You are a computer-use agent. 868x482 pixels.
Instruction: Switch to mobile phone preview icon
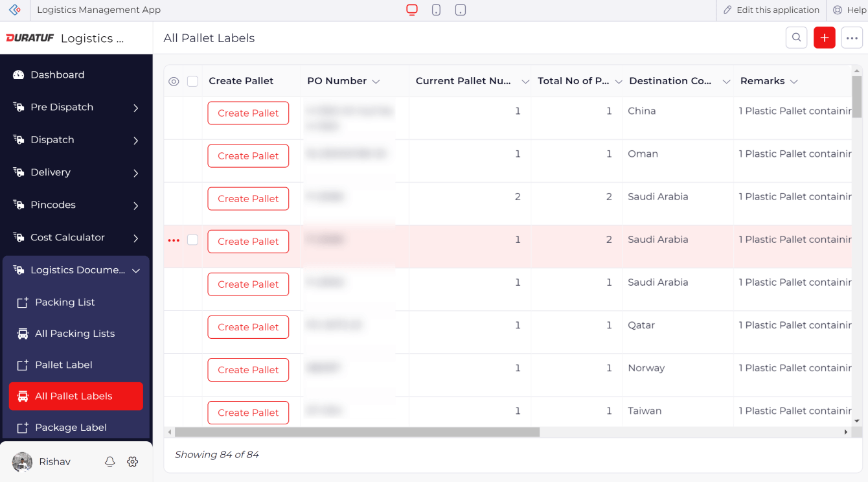click(436, 10)
